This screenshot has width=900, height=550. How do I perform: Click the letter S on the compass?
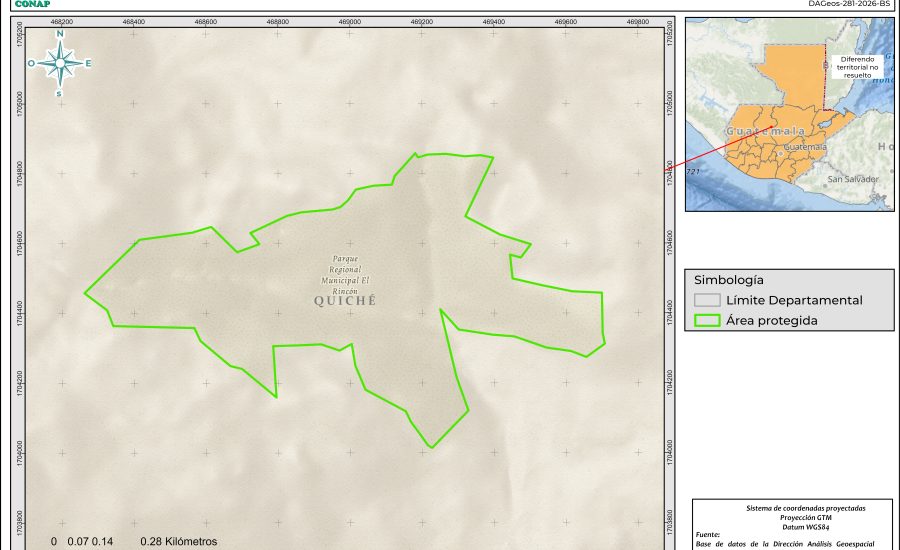60,93
